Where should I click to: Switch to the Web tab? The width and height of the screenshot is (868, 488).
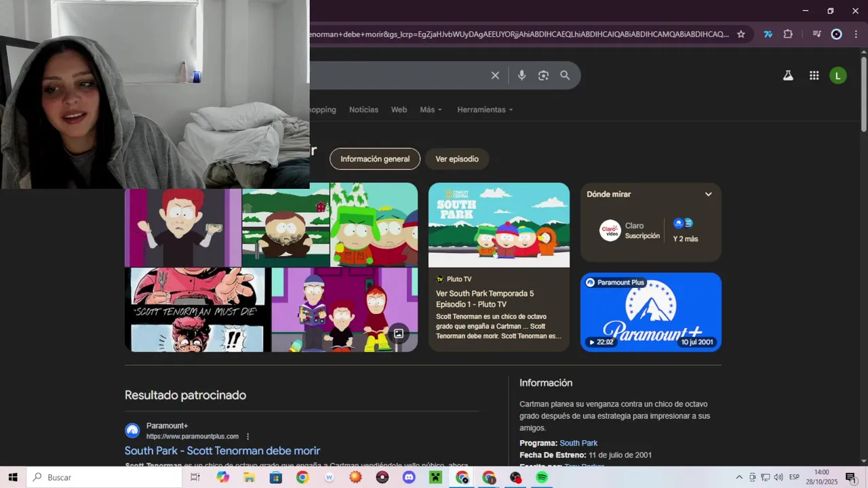pyautogui.click(x=399, y=110)
